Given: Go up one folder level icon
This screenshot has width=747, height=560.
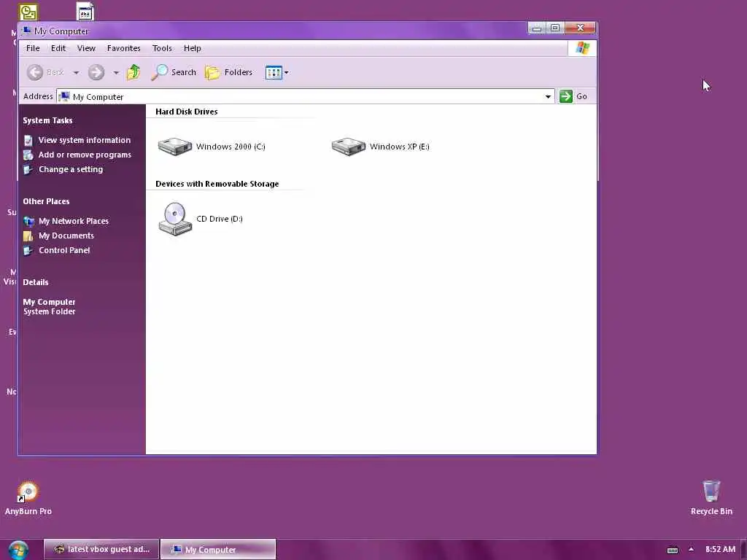Looking at the screenshot, I should pos(134,72).
